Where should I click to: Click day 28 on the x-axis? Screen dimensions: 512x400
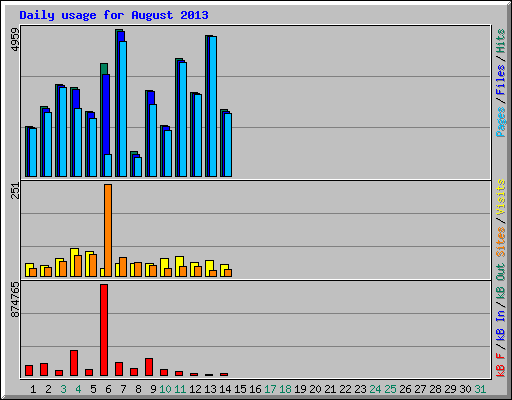[x=435, y=389]
